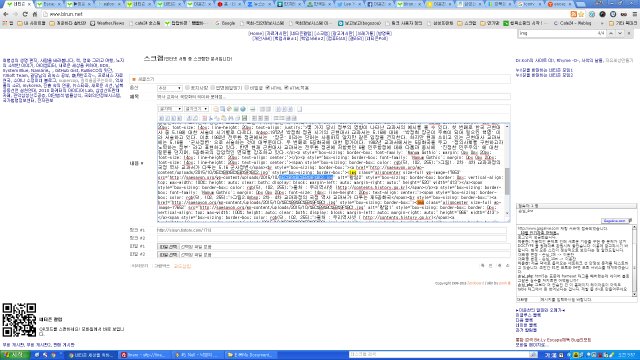Switch to the first browser tab
Viewport: 640px width, 360px height.
17,4
